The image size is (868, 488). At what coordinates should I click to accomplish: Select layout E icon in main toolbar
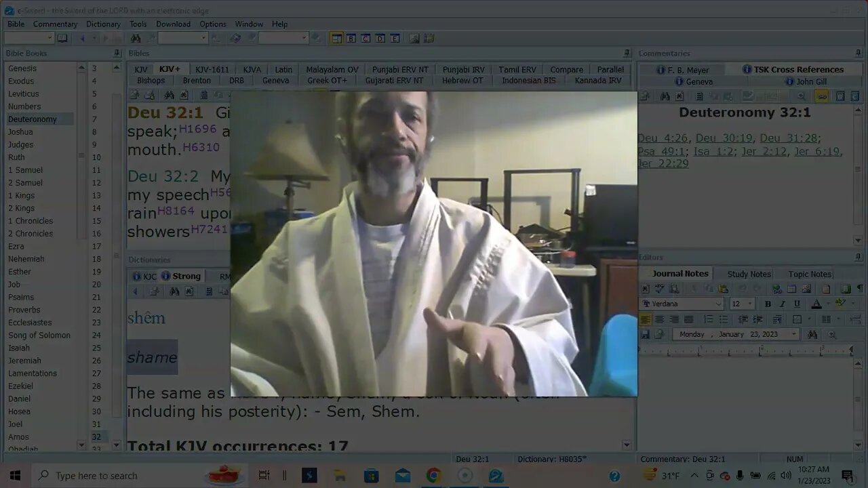[395, 38]
